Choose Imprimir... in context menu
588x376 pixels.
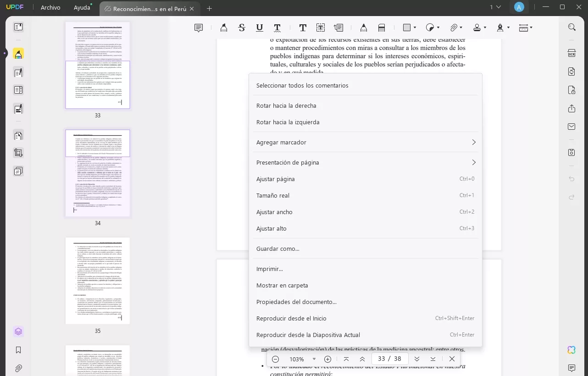366,269
